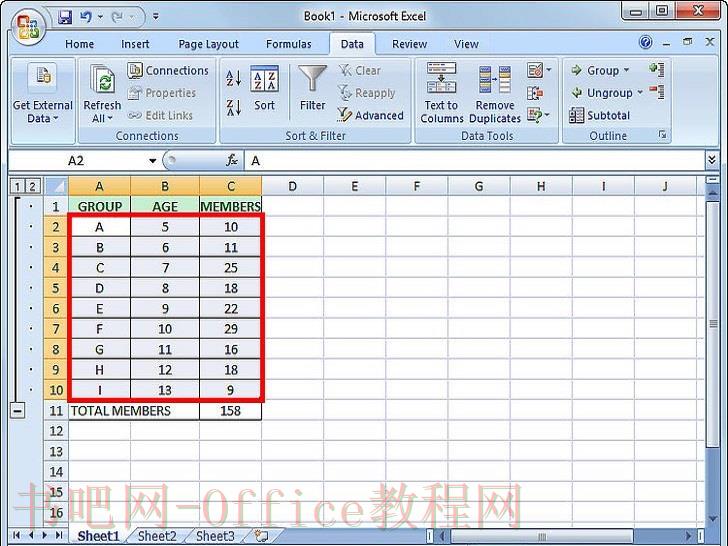Go to the Formulas tab
Viewport: 728px width, 546px height.
[288, 44]
